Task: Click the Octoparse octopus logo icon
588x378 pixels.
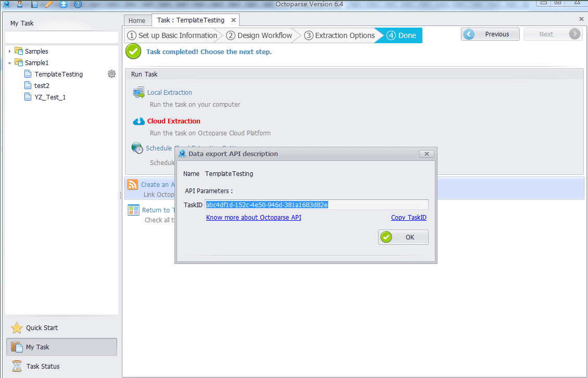Action: [6, 4]
